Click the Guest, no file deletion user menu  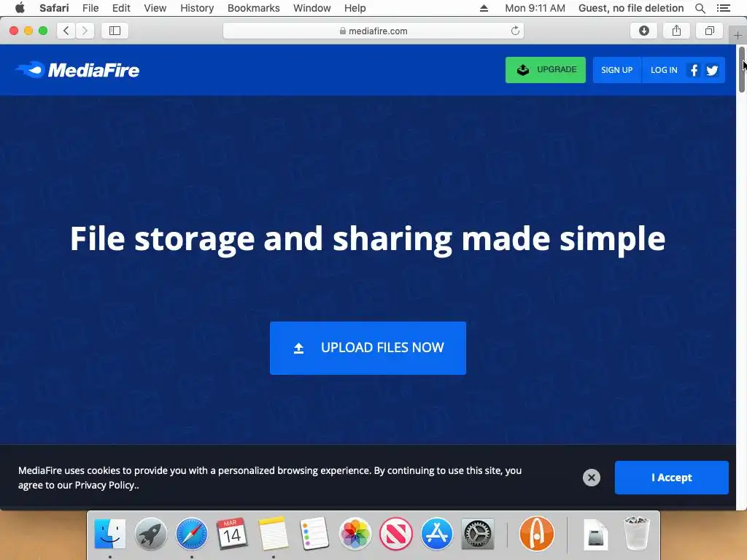pos(631,8)
